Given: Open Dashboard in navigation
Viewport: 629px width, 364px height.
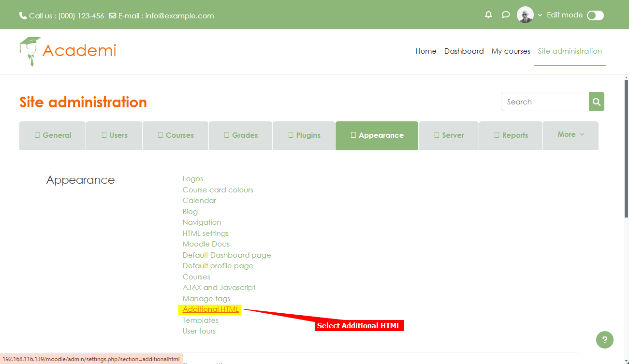Looking at the screenshot, I should point(464,51).
